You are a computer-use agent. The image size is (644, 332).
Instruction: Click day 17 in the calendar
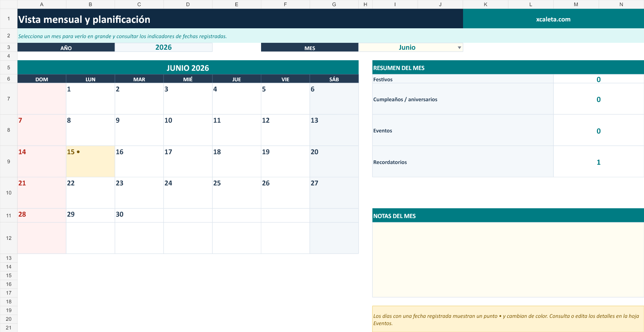188,161
